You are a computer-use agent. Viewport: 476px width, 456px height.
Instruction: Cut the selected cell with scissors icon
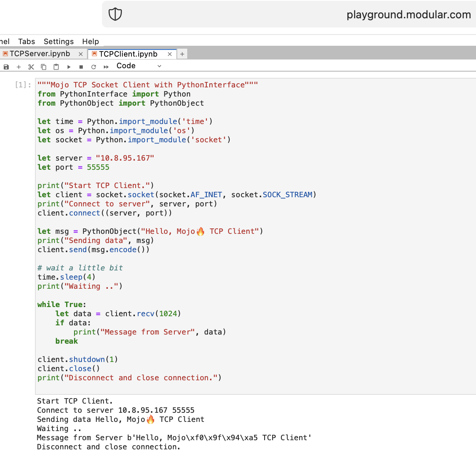(x=31, y=67)
